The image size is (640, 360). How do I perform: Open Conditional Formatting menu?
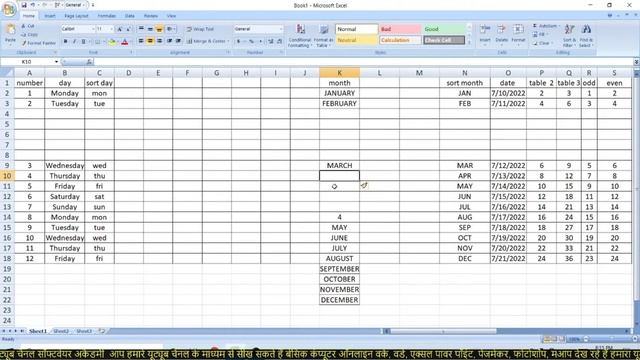pyautogui.click(x=300, y=36)
